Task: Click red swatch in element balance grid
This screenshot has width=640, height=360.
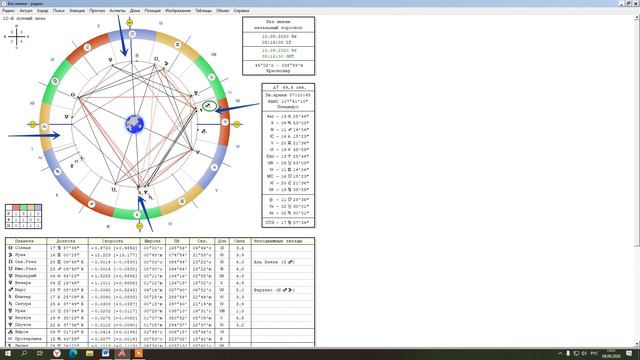Action: pos(16,208)
